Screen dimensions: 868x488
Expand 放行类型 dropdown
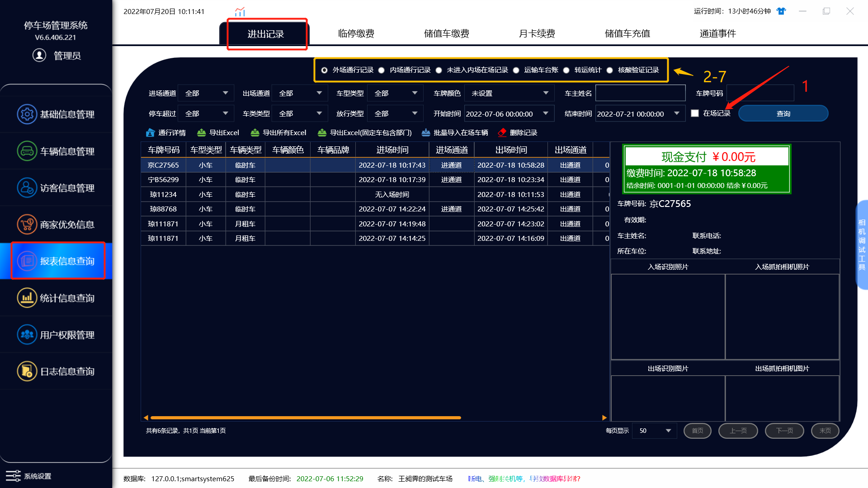tap(395, 113)
